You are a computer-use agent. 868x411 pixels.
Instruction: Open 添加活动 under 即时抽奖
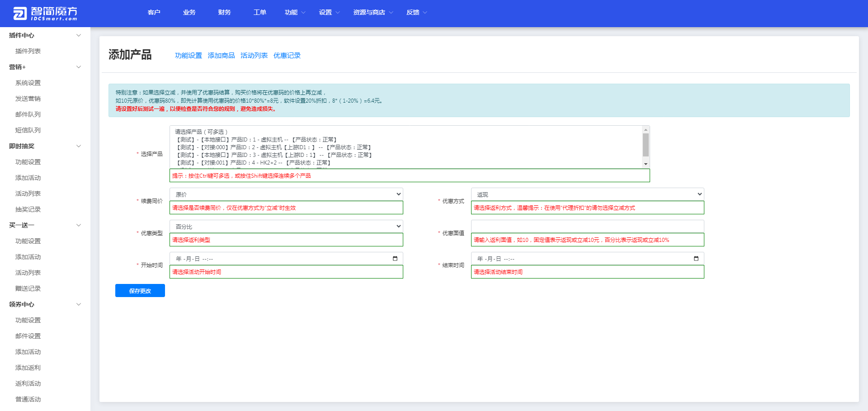pyautogui.click(x=28, y=178)
